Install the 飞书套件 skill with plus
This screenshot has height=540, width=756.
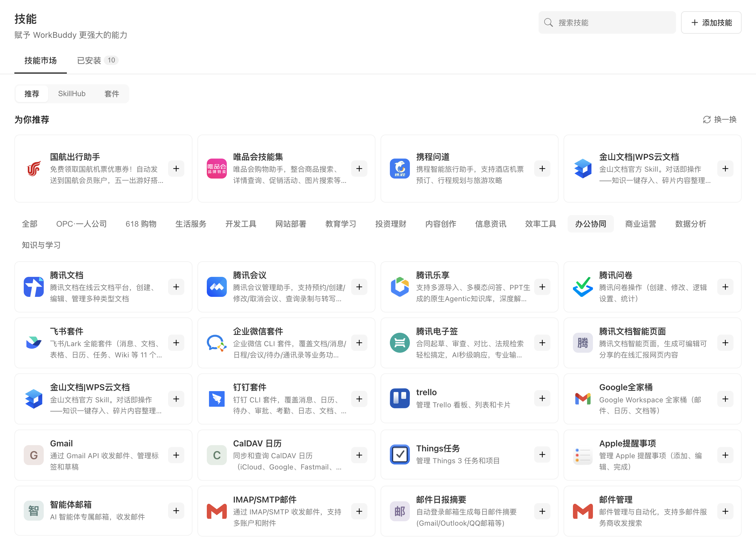coord(176,343)
